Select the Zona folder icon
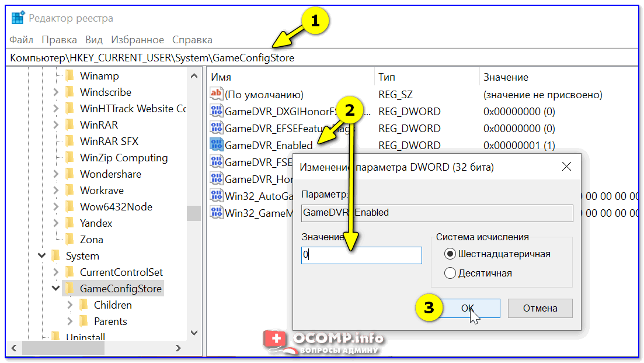Screen dimensions: 644x363 [x=70, y=240]
